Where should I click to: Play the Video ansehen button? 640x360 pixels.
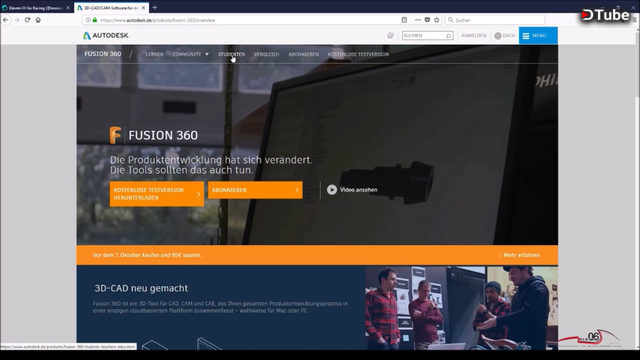click(x=352, y=190)
